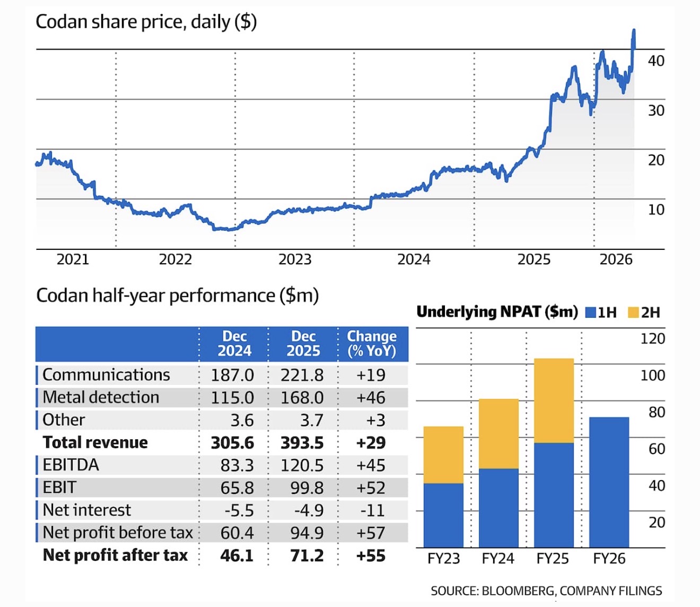Screen dimensions: 700x607
Task: Click the blue 1H legend swatch
Action: (590, 312)
